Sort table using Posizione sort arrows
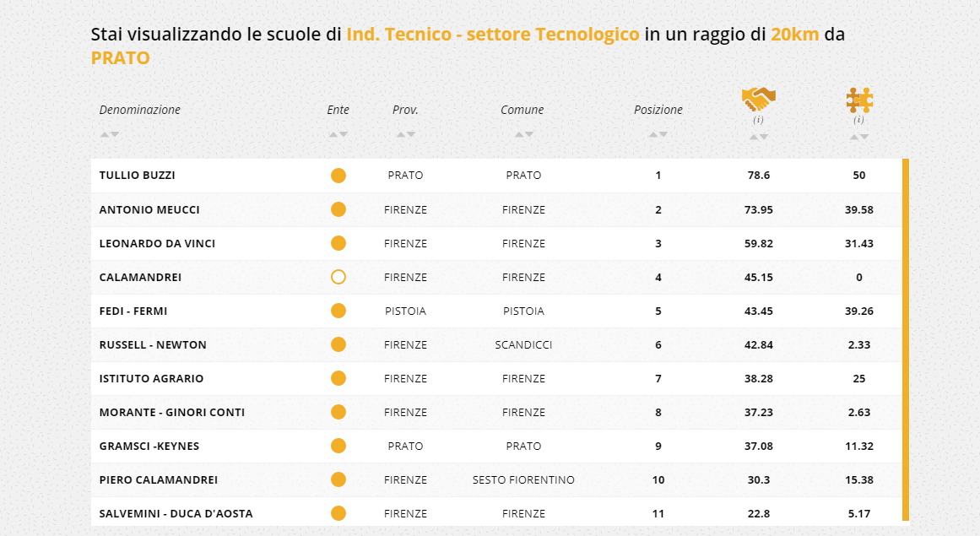Viewport: 980px width, 536px height. point(658,134)
